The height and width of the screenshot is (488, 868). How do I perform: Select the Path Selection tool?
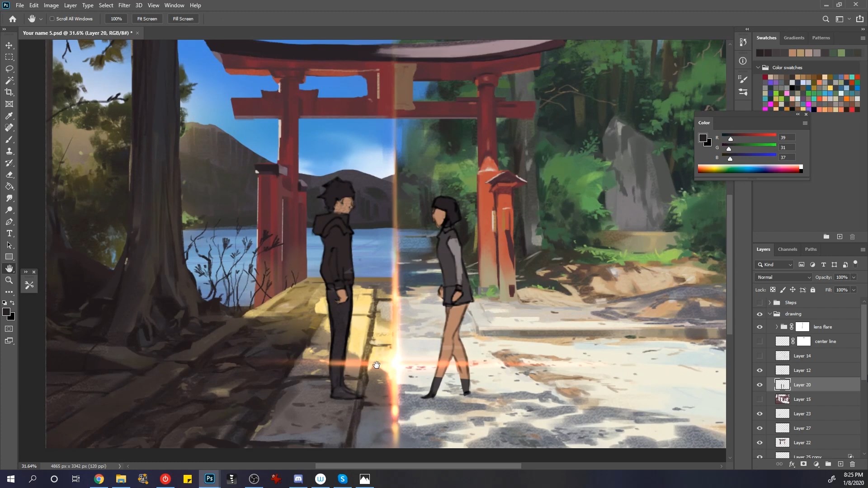[9, 245]
